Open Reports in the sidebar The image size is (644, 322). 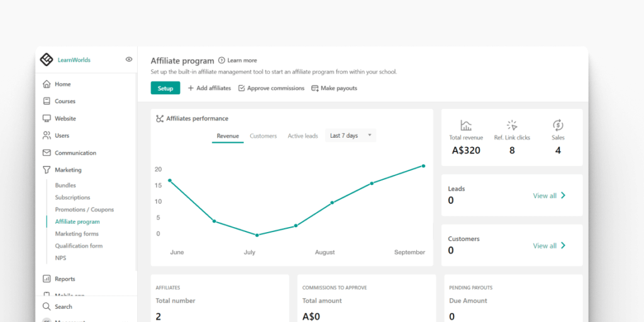click(65, 279)
